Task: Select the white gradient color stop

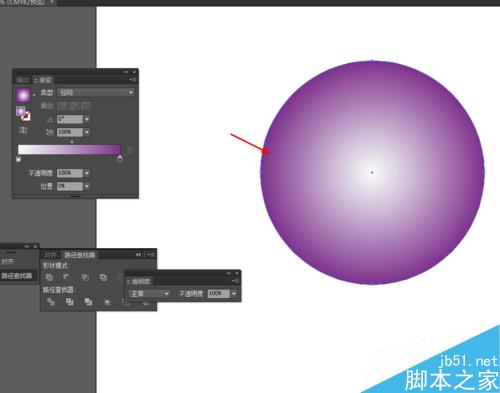Action: point(19,159)
